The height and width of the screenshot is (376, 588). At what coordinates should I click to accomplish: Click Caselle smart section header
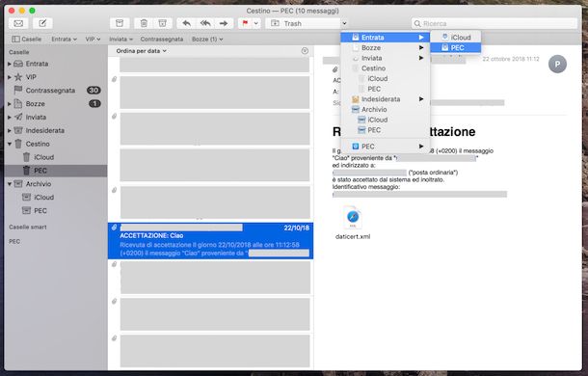coord(28,227)
